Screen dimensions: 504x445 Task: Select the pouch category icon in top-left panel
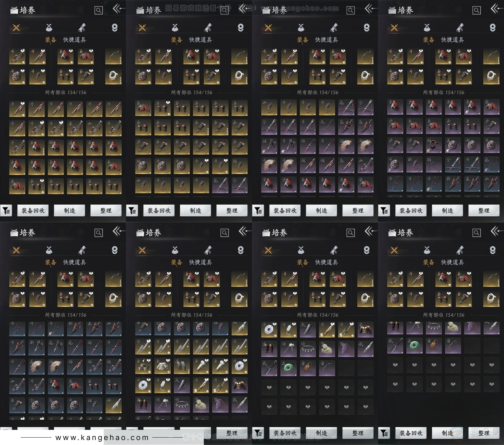[x=49, y=28]
